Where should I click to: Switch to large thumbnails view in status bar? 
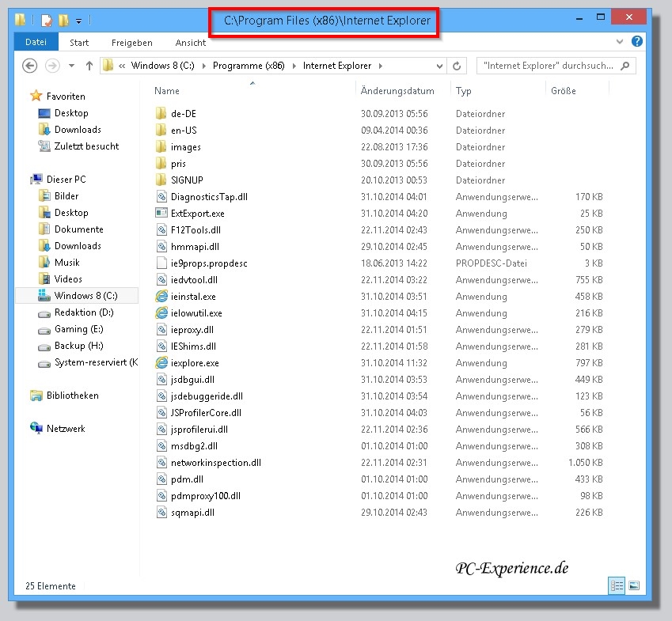click(x=634, y=586)
